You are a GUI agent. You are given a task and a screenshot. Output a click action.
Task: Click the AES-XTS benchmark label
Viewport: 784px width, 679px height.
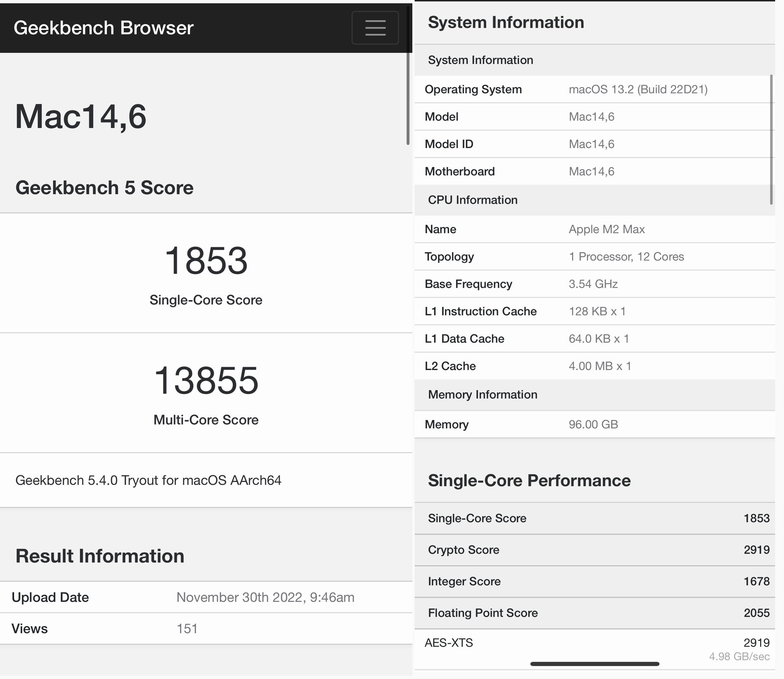click(449, 643)
